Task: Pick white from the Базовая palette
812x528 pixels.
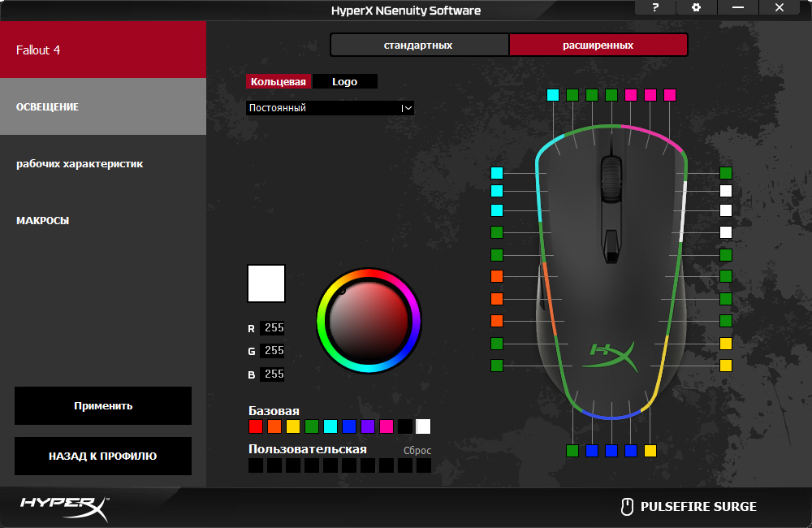Action: 423,426
